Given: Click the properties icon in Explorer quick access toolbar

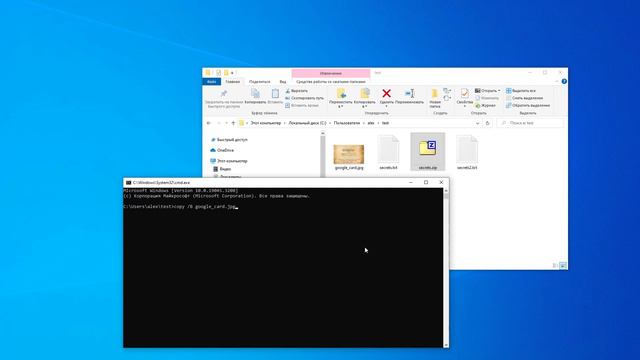Looking at the screenshot, I should (x=218, y=73).
